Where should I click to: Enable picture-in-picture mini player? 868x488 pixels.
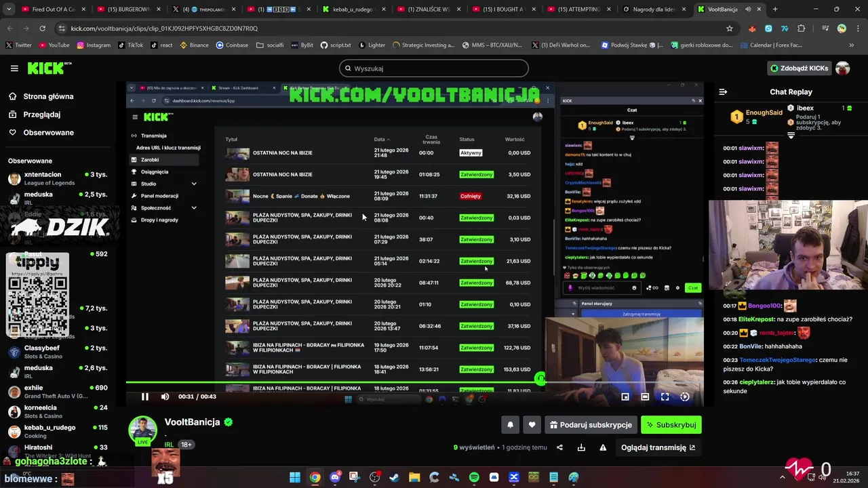[625, 396]
